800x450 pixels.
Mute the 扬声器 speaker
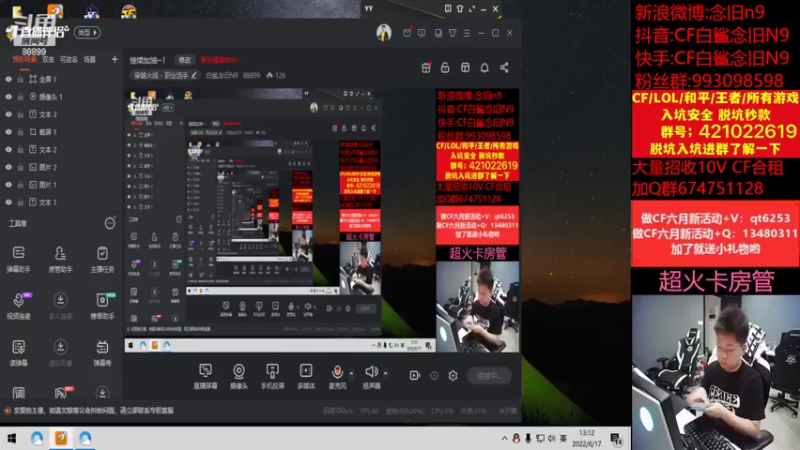click(x=371, y=377)
